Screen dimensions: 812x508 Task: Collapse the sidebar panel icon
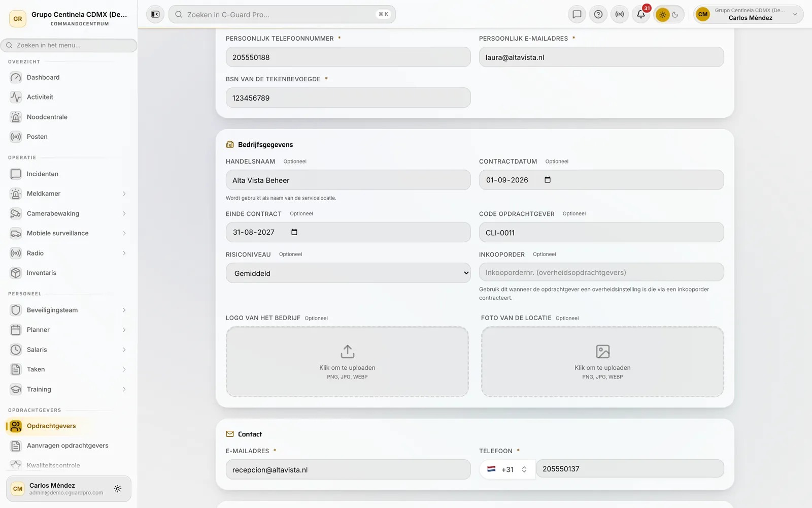[x=155, y=14]
